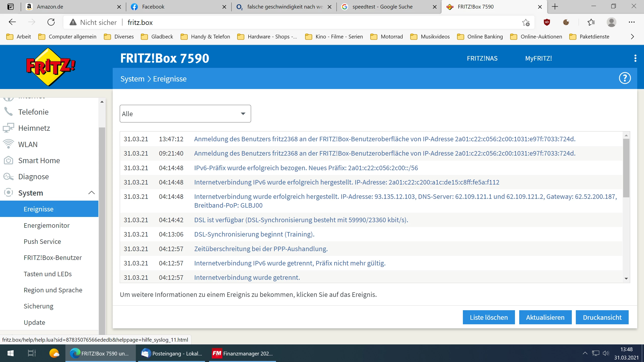Click the DSL ist verfügbar event entry
The width and height of the screenshot is (644, 362).
pyautogui.click(x=301, y=220)
